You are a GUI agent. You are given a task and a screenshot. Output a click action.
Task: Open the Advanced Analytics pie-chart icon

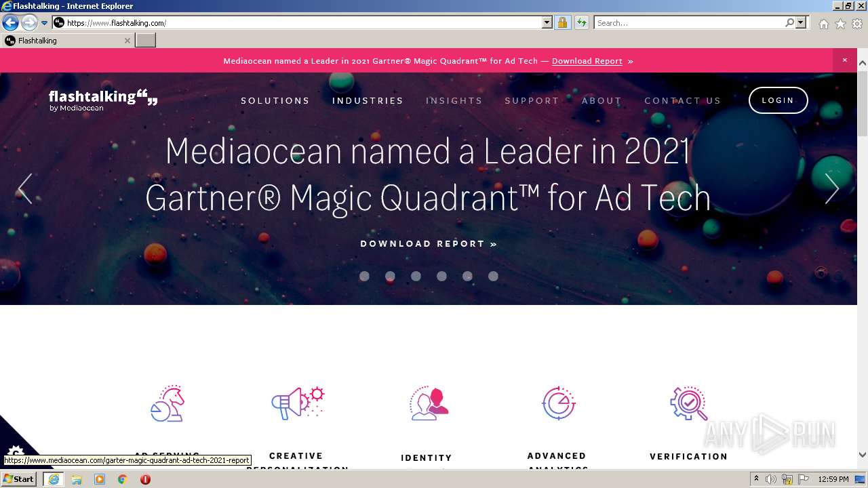[x=559, y=403]
